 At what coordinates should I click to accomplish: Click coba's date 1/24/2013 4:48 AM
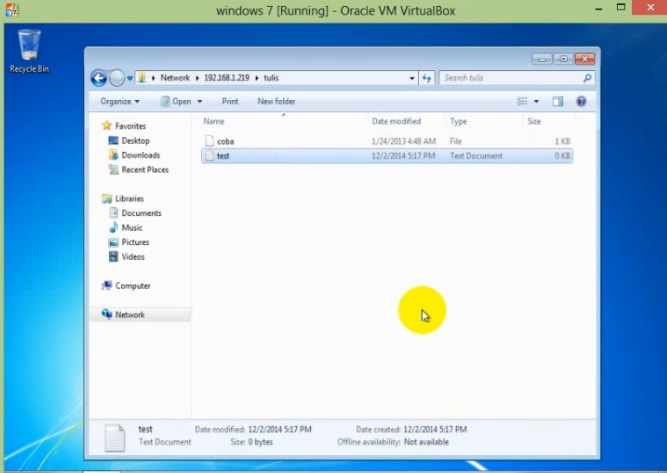coord(404,141)
